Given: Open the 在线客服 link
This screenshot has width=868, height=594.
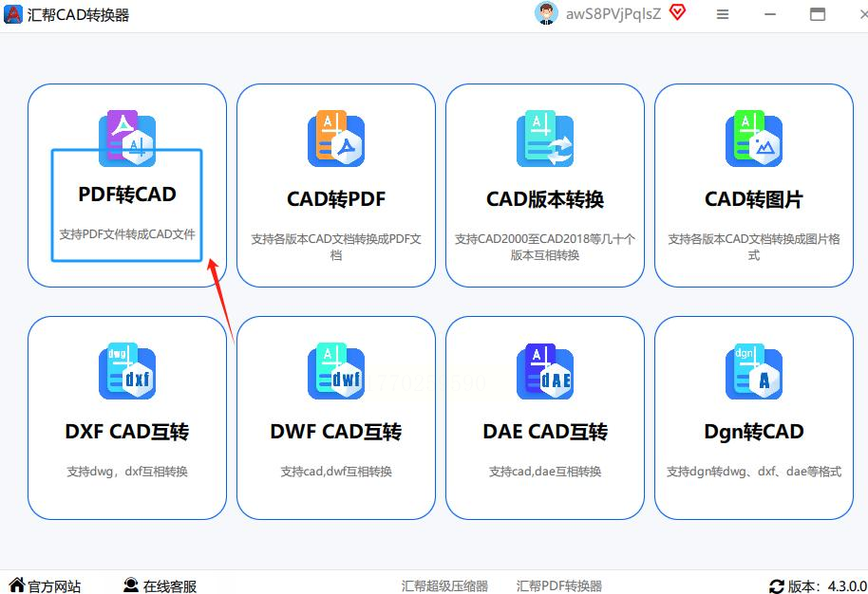Looking at the screenshot, I should (x=169, y=586).
